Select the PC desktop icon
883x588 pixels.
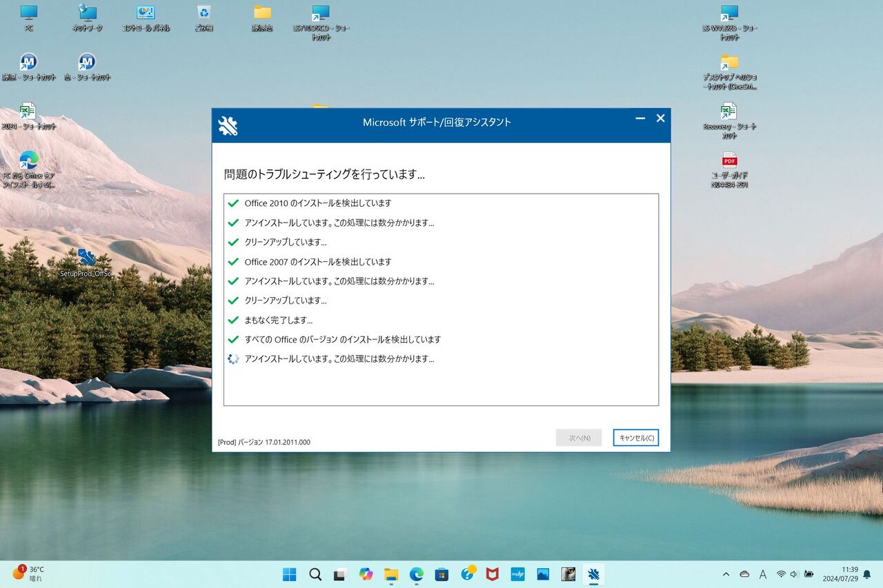click(29, 19)
